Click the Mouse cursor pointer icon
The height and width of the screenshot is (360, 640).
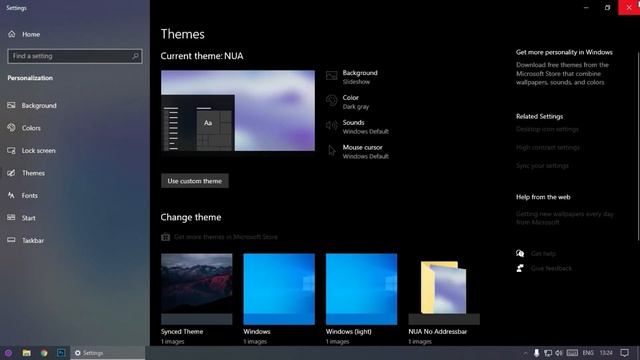point(331,151)
